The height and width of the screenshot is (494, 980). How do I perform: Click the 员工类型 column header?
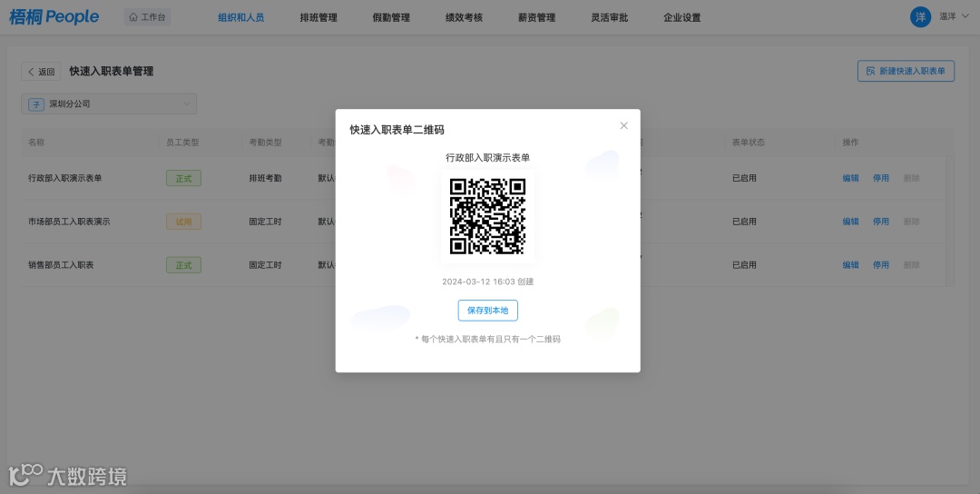182,143
